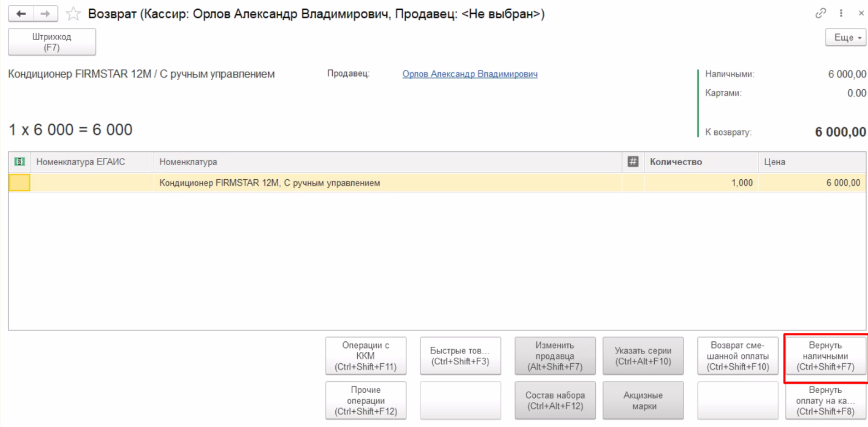
Task: Add window to favorites with star icon
Action: (x=73, y=13)
